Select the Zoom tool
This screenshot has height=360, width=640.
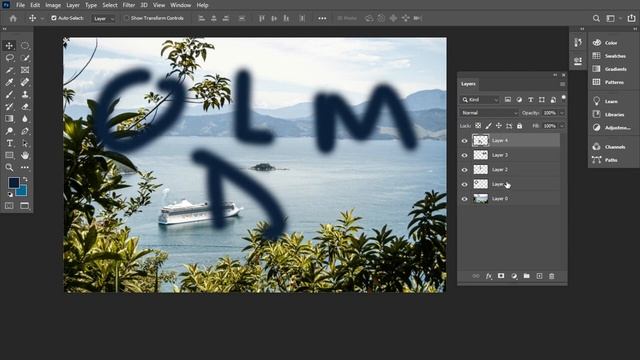pos(9,167)
